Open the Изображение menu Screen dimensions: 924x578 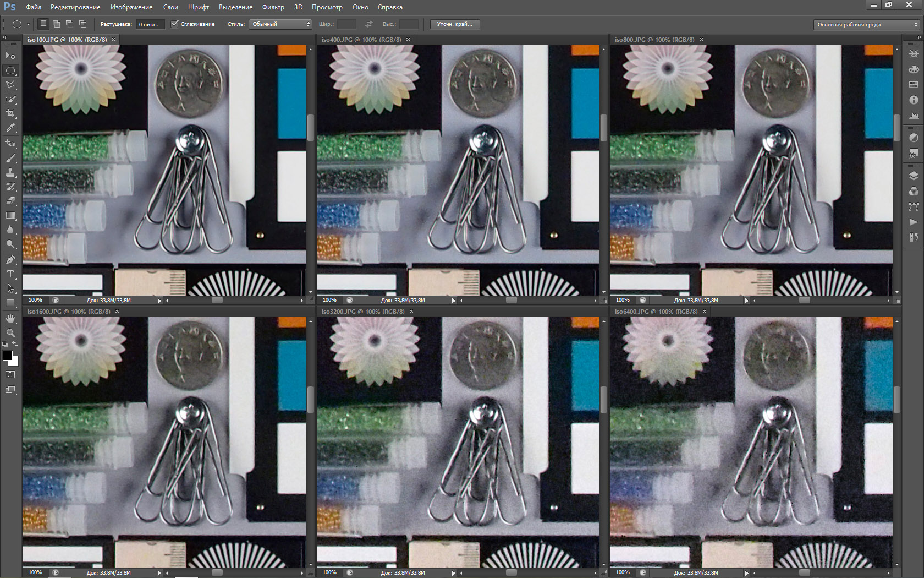point(131,7)
